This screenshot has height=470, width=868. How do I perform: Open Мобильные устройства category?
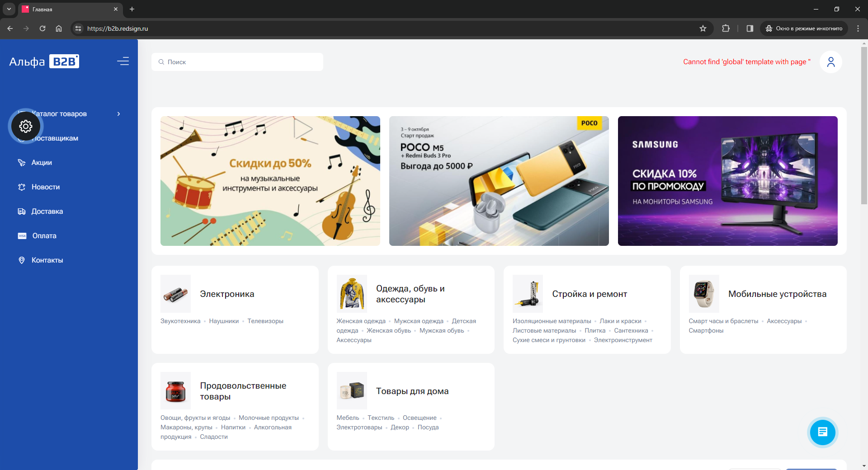[777, 294]
